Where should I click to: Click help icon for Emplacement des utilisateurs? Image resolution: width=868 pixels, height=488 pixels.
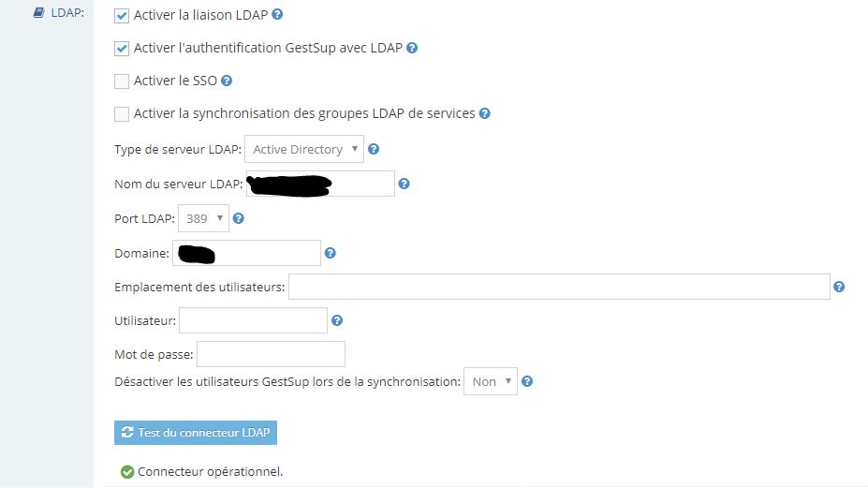pyautogui.click(x=839, y=287)
